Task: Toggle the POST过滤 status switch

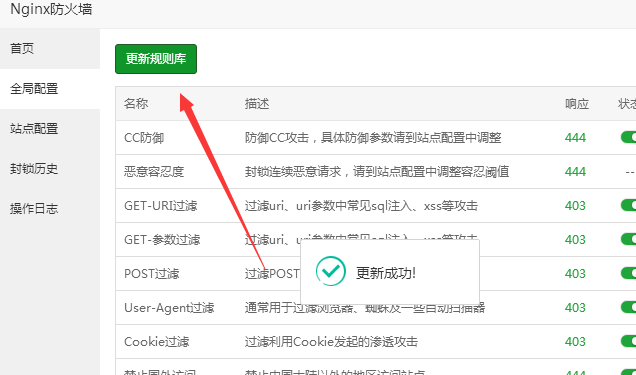Action: click(628, 273)
